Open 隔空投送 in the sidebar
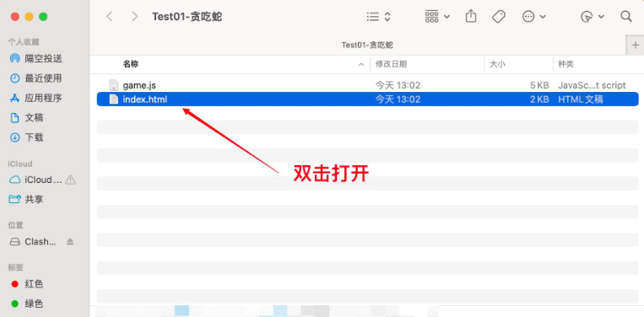This screenshot has width=644, height=317. tap(43, 59)
